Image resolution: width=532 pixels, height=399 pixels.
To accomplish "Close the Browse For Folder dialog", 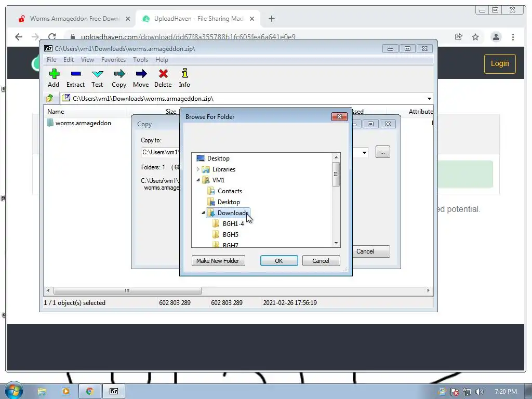I will [339, 117].
